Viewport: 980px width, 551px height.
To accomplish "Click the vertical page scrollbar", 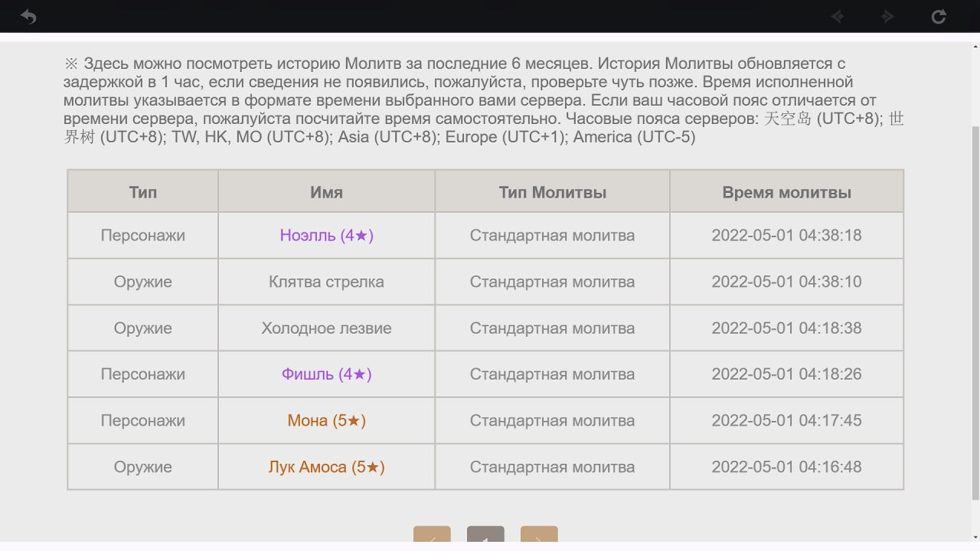I will 974,306.
